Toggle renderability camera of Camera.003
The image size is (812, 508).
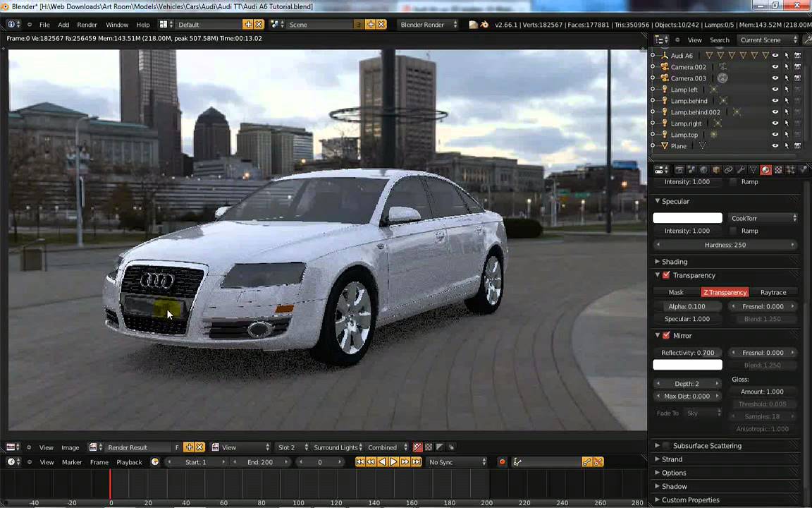tap(797, 78)
